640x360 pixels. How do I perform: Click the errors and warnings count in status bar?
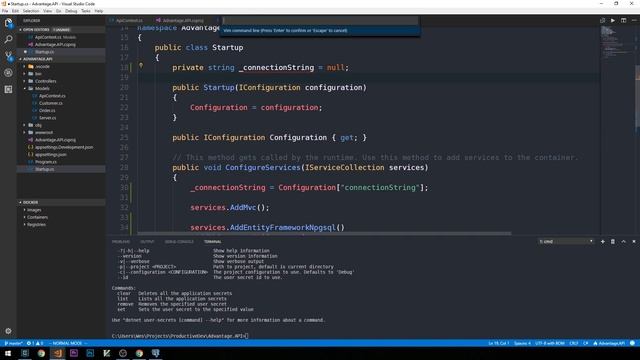35,343
